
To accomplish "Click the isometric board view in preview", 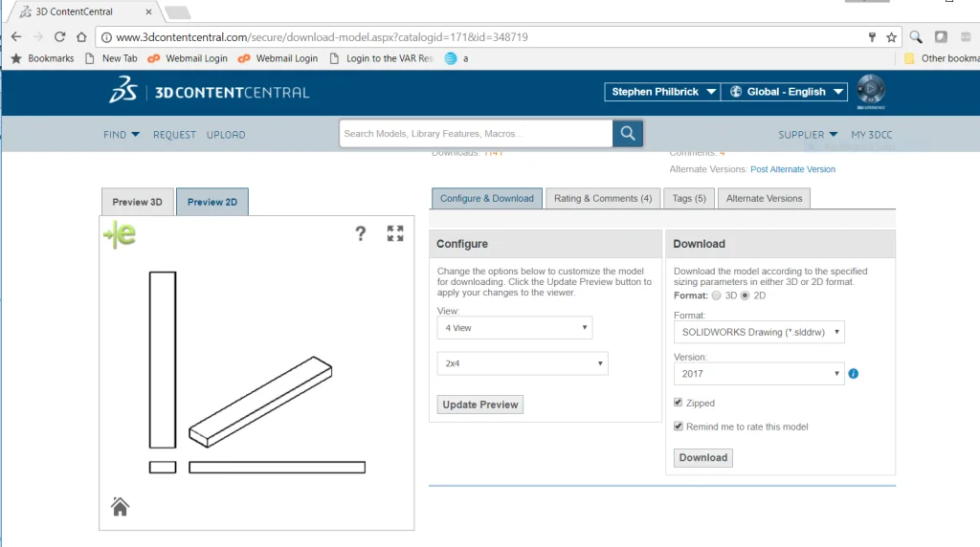I will tap(260, 402).
